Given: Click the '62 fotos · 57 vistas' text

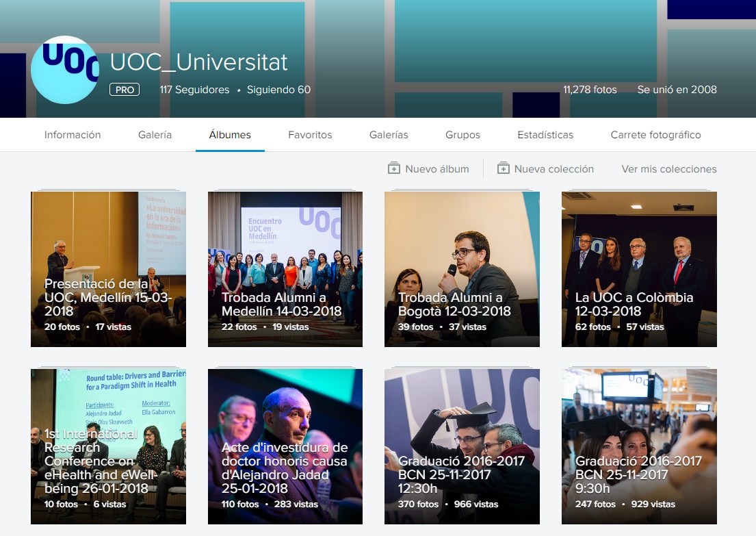Looking at the screenshot, I should click(x=620, y=327).
